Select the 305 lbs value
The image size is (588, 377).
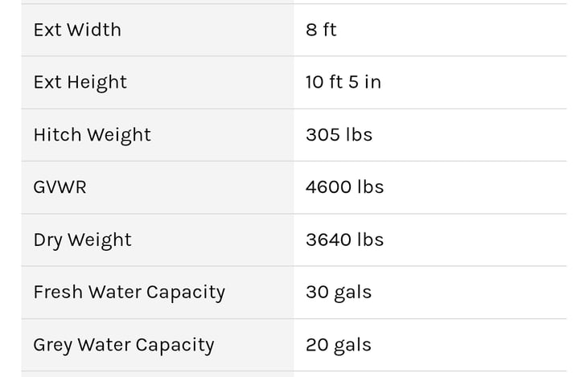339,134
